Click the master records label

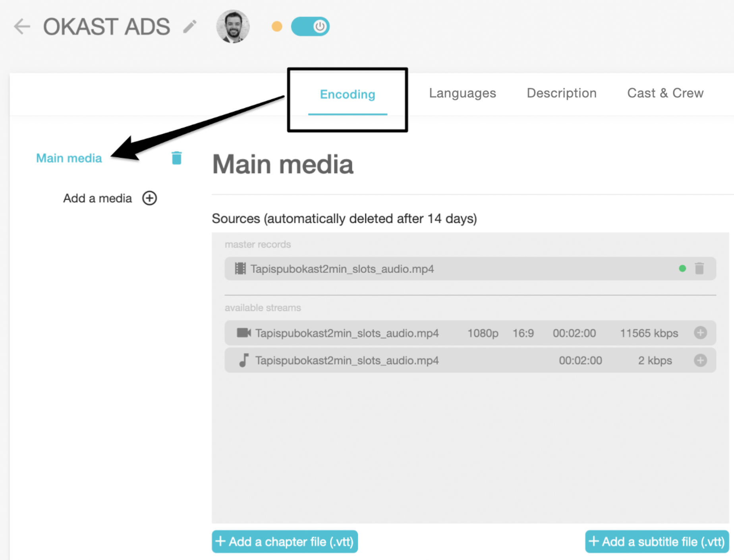(x=258, y=244)
